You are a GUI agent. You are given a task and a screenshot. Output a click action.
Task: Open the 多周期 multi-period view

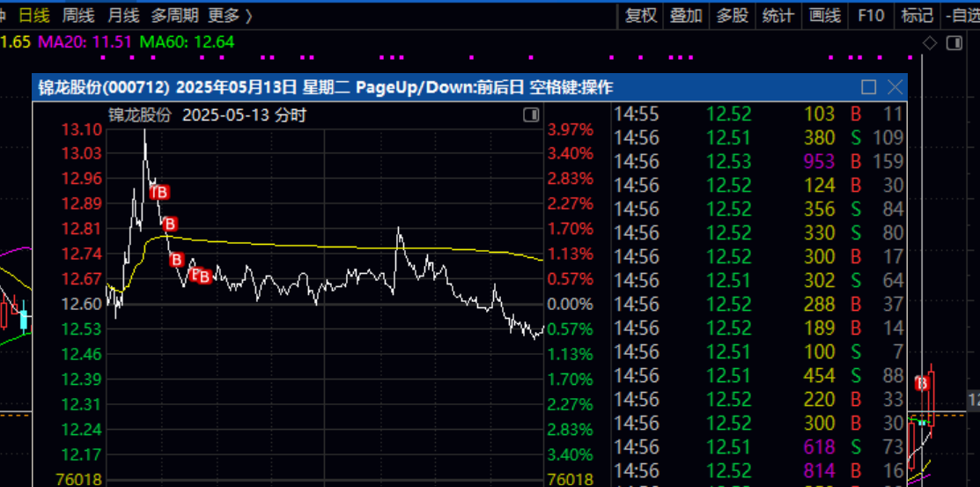174,16
